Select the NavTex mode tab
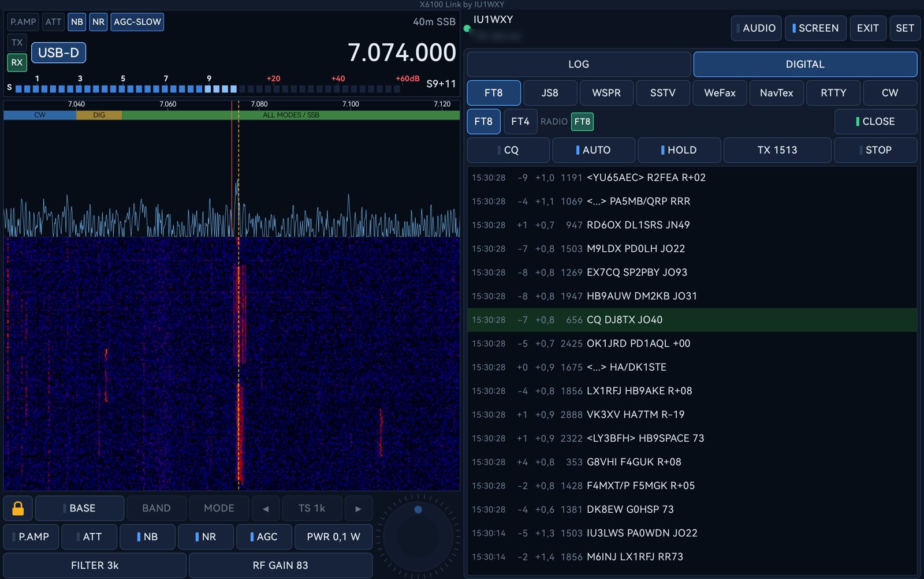 coord(776,92)
